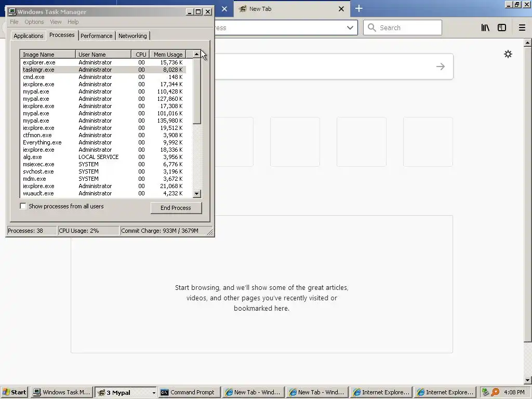Open New Tab settings gear
This screenshot has height=399, width=532.
[x=508, y=54]
